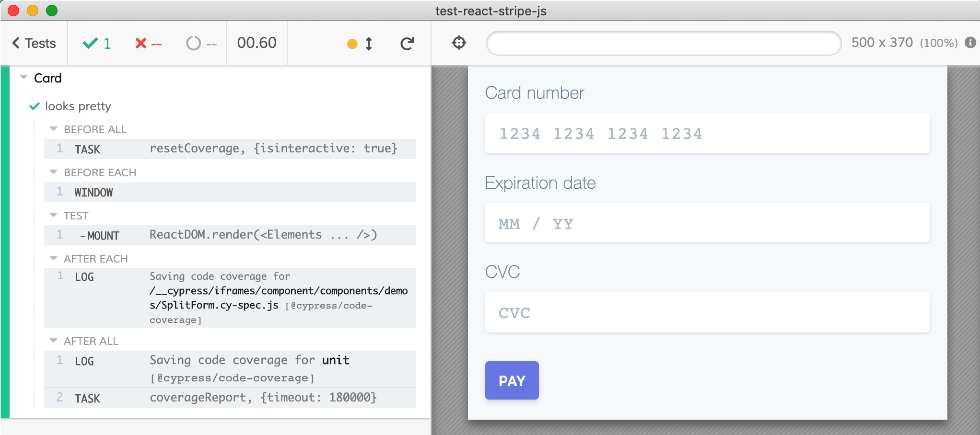The width and height of the screenshot is (980, 435).
Task: Click the CVC label above the field
Action: click(x=502, y=272)
